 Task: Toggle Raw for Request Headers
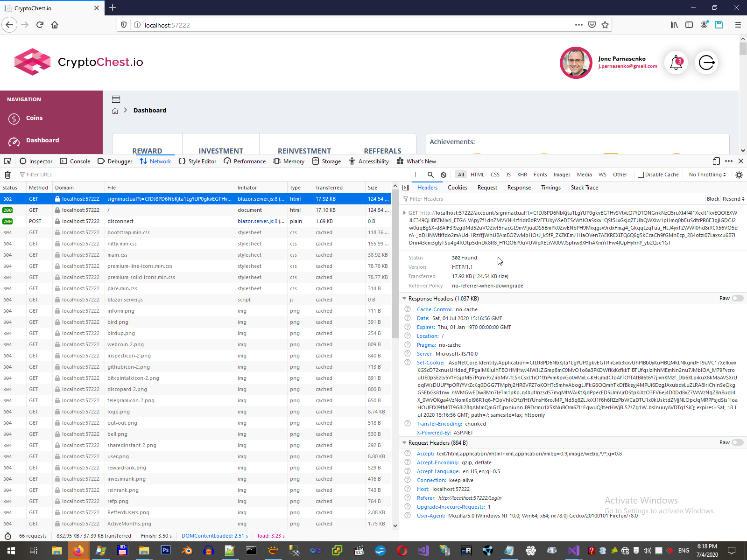[738, 442]
